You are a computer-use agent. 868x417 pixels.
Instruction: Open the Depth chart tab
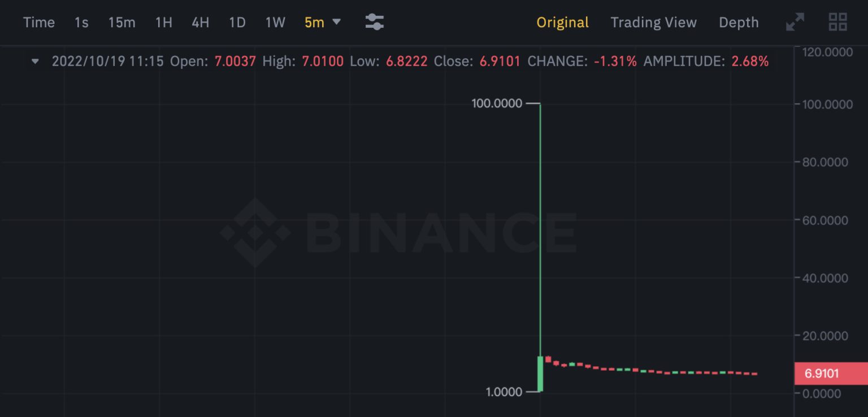[x=739, y=23]
